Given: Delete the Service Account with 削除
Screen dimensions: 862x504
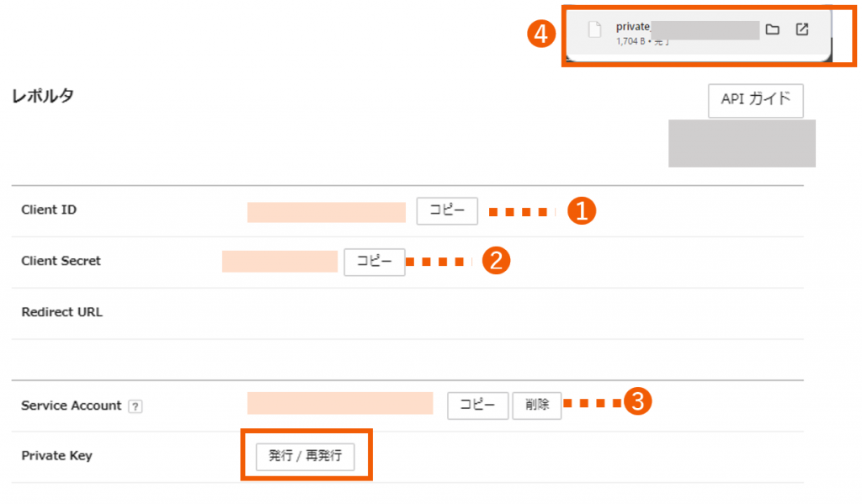Looking at the screenshot, I should point(536,406).
